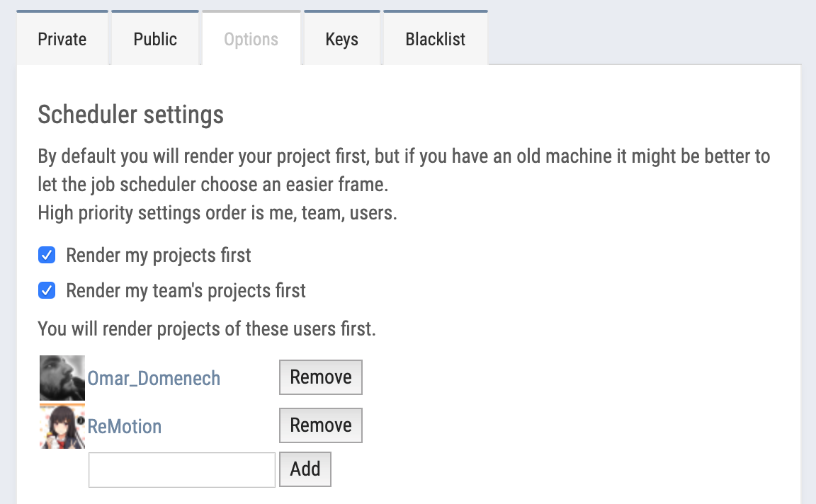Viewport: 816px width, 504px height.
Task: Click Omar_Domenech's avatar picture
Action: (62, 378)
